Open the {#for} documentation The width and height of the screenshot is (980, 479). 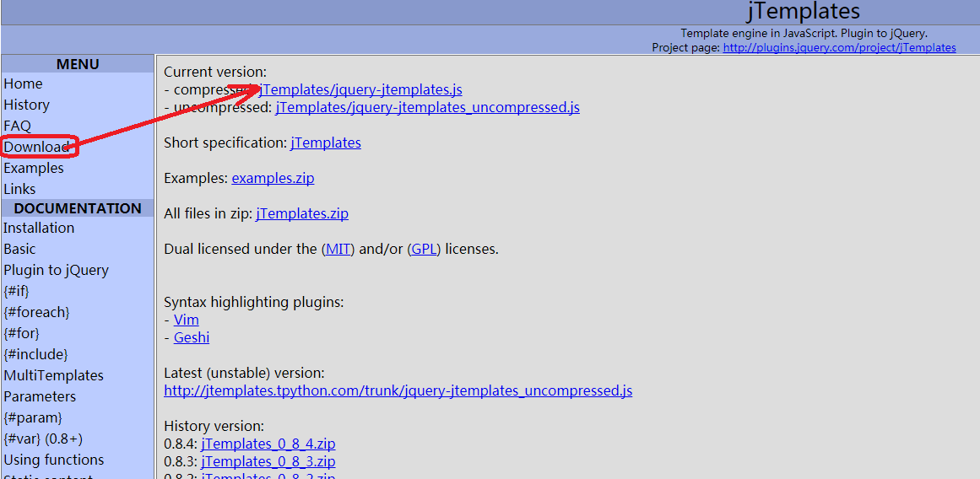click(21, 333)
